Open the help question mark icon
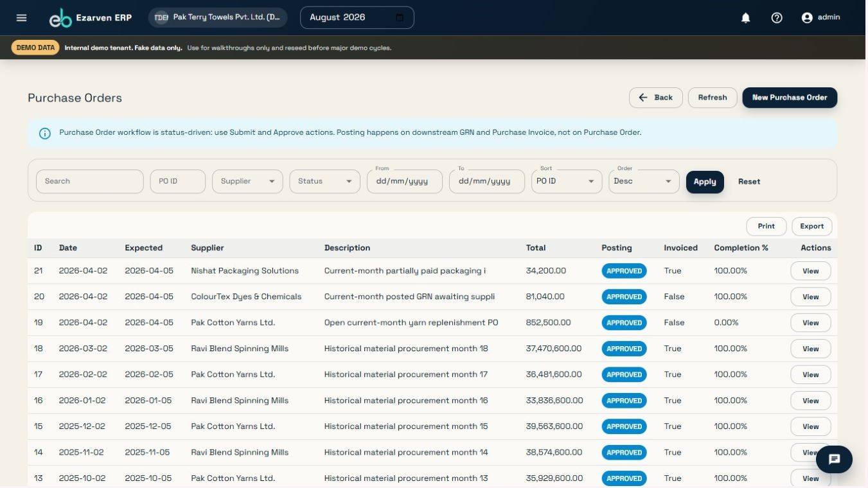The image size is (868, 488). [777, 18]
